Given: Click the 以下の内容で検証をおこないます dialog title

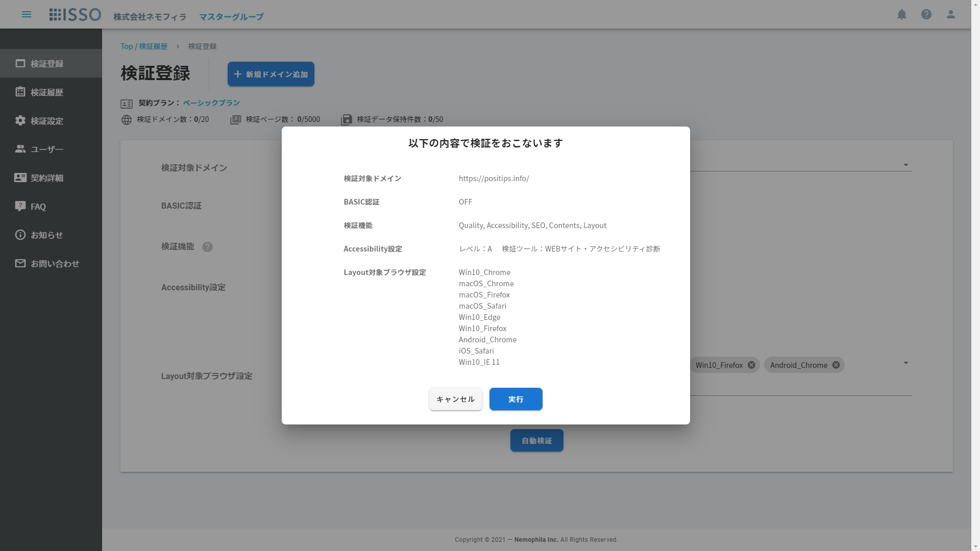Looking at the screenshot, I should [x=485, y=143].
